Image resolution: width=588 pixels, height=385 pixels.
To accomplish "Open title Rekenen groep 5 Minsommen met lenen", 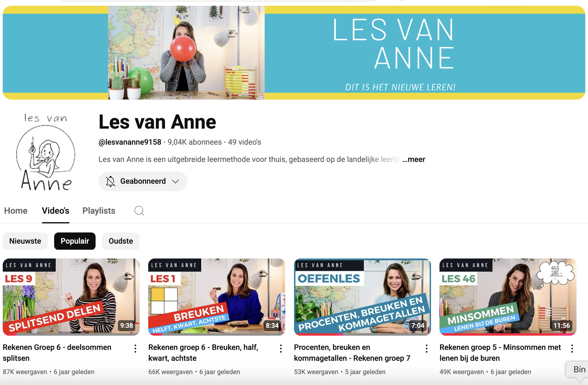I will pyautogui.click(x=500, y=353).
